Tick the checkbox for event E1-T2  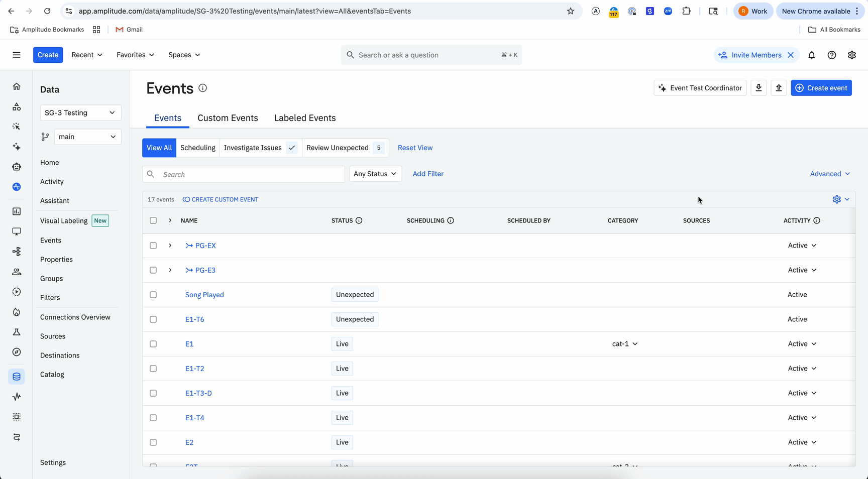153,369
